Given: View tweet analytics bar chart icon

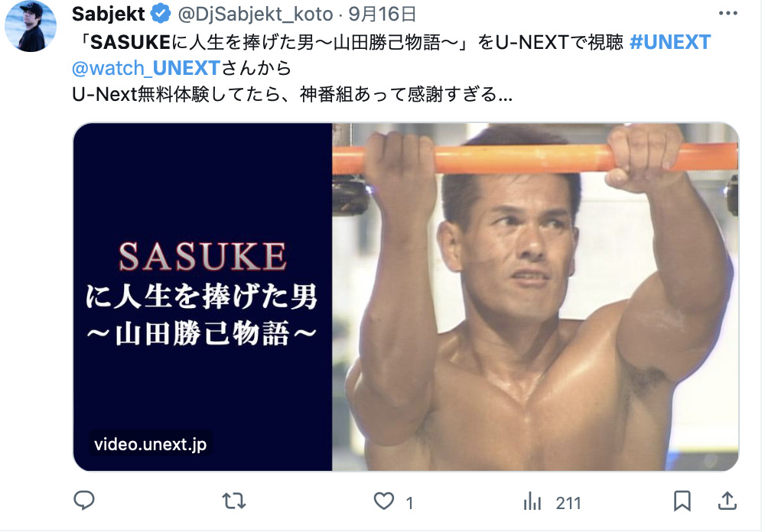Looking at the screenshot, I should (x=532, y=501).
